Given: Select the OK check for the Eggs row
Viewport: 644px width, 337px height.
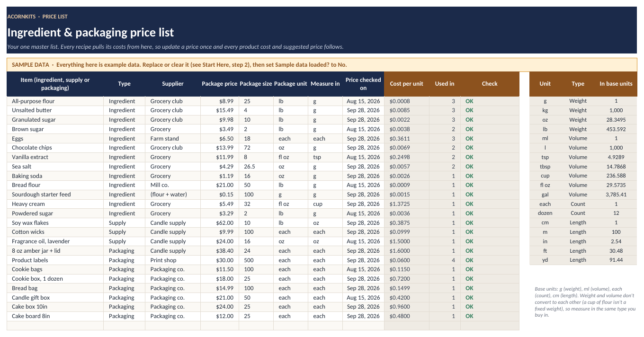Looking at the screenshot, I should tap(490, 139).
